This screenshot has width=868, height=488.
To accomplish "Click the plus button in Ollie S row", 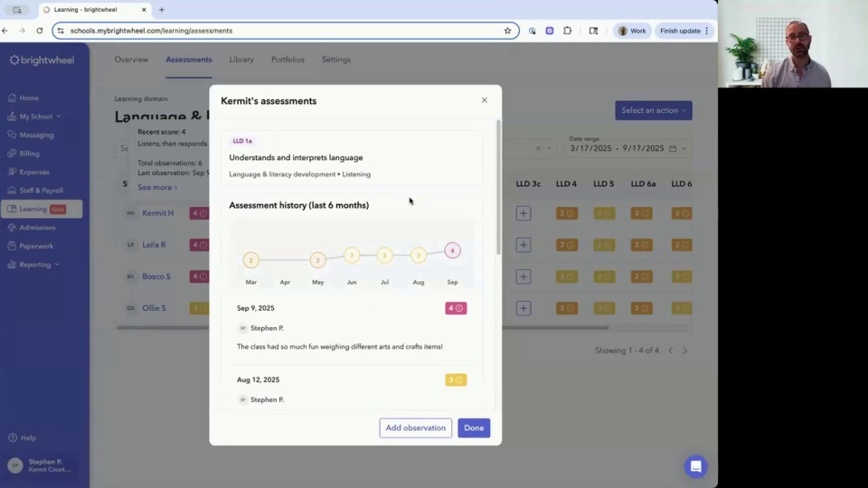I will coord(524,307).
